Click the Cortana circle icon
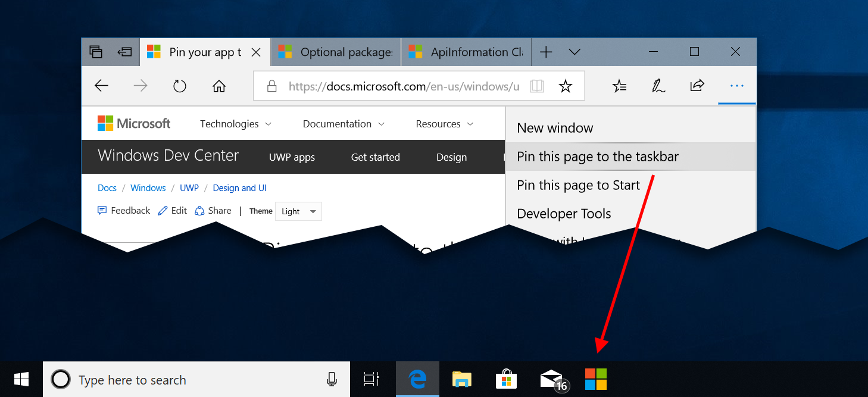Image resolution: width=868 pixels, height=397 pixels. click(61, 379)
